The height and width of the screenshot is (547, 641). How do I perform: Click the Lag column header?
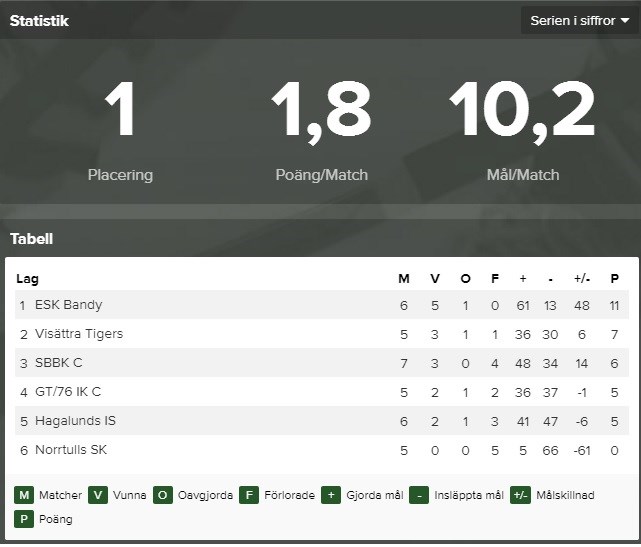pos(27,279)
